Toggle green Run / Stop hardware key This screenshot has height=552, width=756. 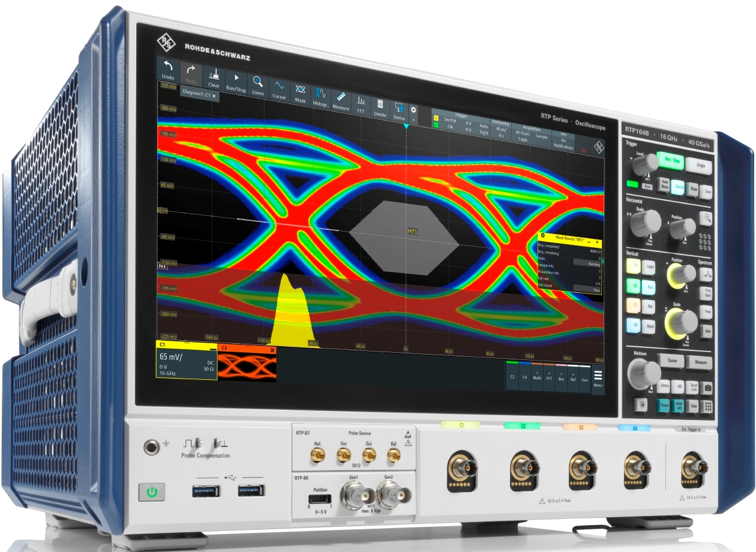(x=670, y=161)
